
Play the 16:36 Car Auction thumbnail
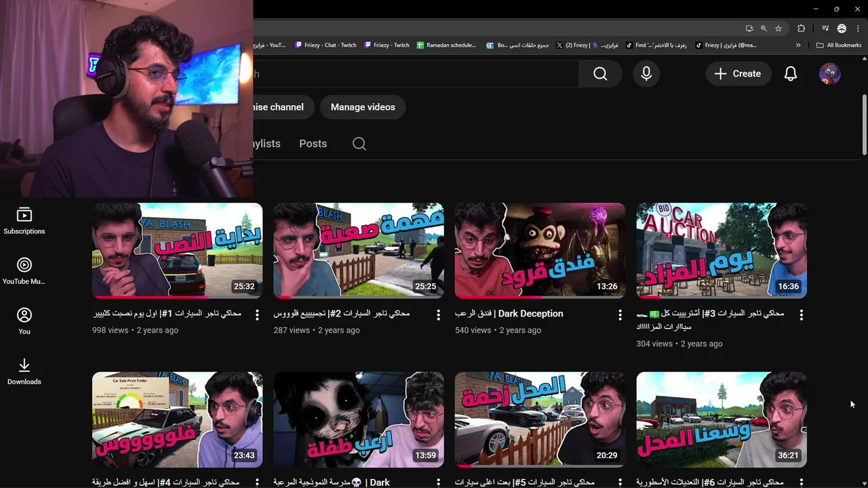pos(722,251)
